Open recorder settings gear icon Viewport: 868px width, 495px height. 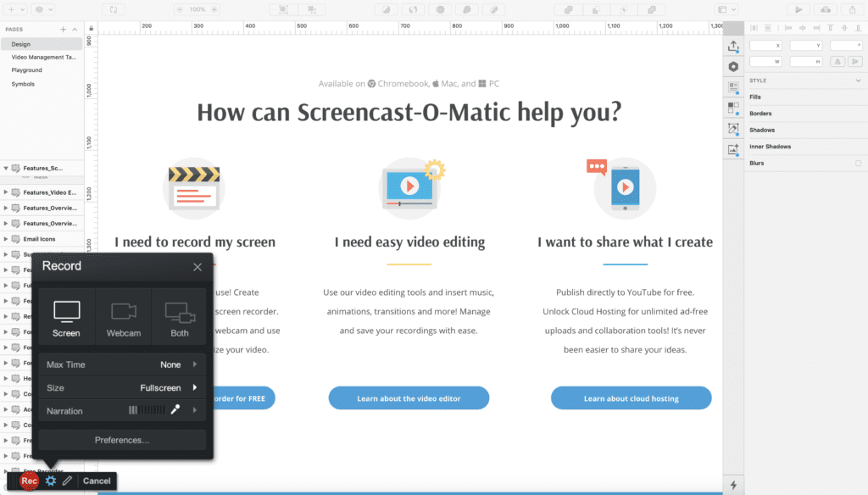[50, 481]
